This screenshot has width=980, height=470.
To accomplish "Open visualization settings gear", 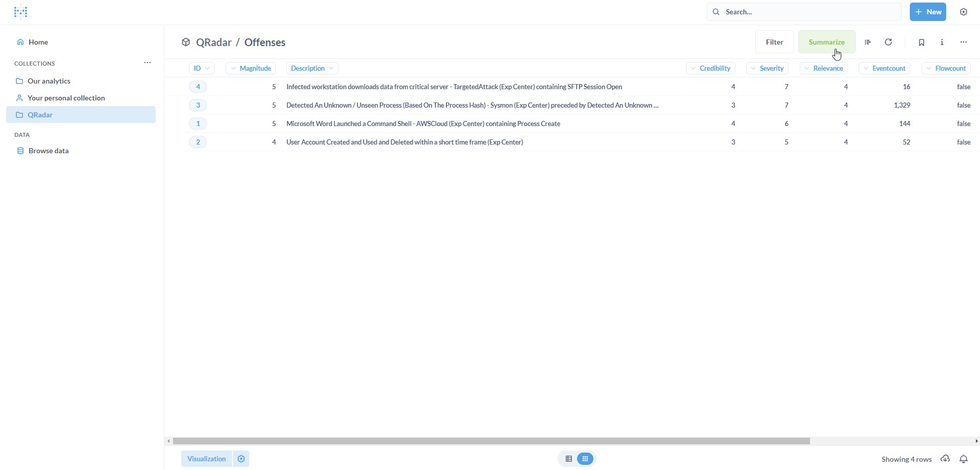I will (241, 459).
